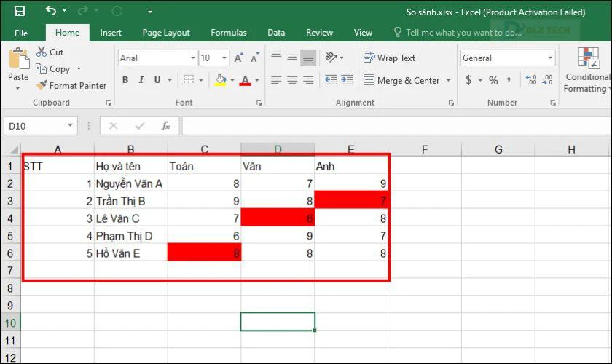Apply Comma Style format
Viewport: 612px width, 364px height.
point(509,80)
